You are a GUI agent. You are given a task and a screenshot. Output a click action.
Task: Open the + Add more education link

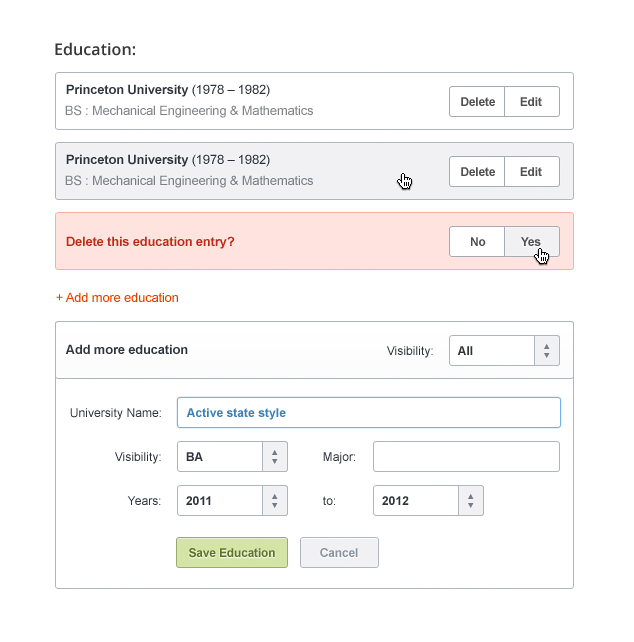pos(117,298)
